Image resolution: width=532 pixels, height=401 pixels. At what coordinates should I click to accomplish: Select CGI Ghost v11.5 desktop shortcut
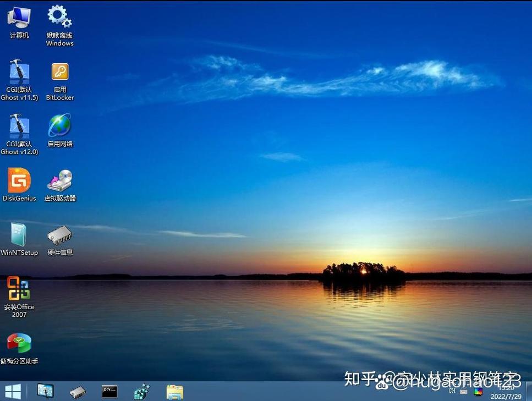coord(19,80)
